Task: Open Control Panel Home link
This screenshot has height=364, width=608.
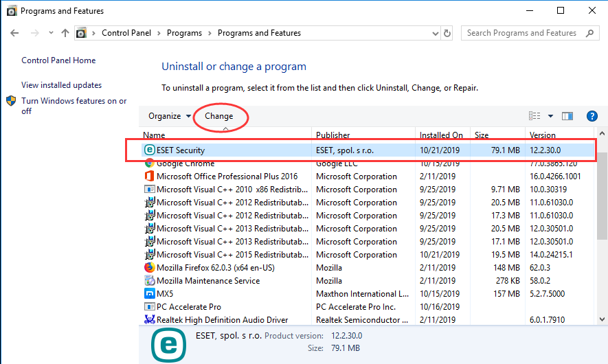Action: 58,60
